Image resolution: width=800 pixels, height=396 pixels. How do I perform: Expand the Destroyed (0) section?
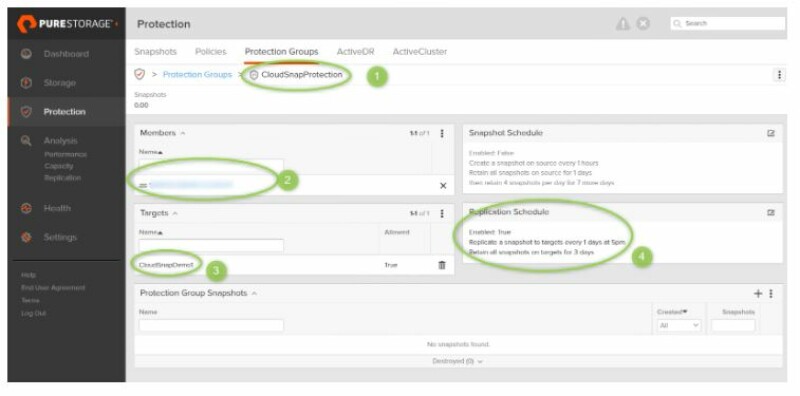[x=458, y=361]
